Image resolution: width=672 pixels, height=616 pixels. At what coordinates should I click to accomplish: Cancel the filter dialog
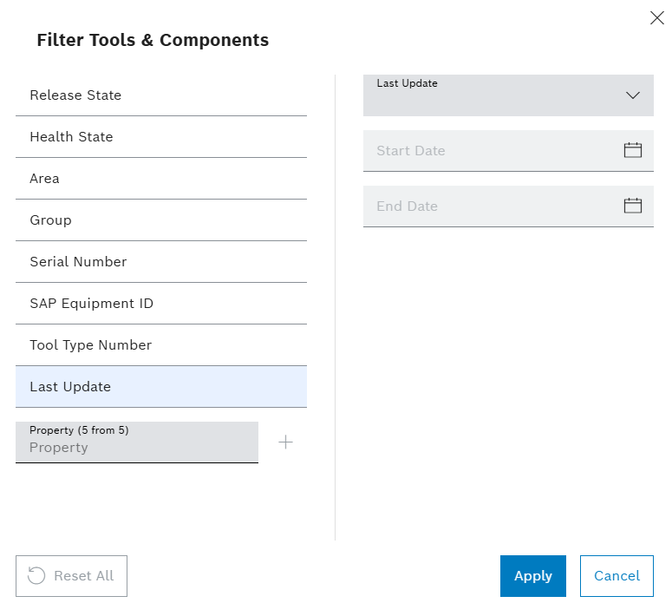coord(617,576)
